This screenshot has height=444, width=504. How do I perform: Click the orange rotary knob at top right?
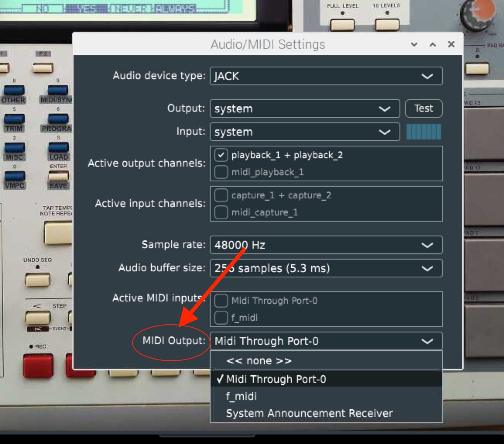(x=478, y=14)
